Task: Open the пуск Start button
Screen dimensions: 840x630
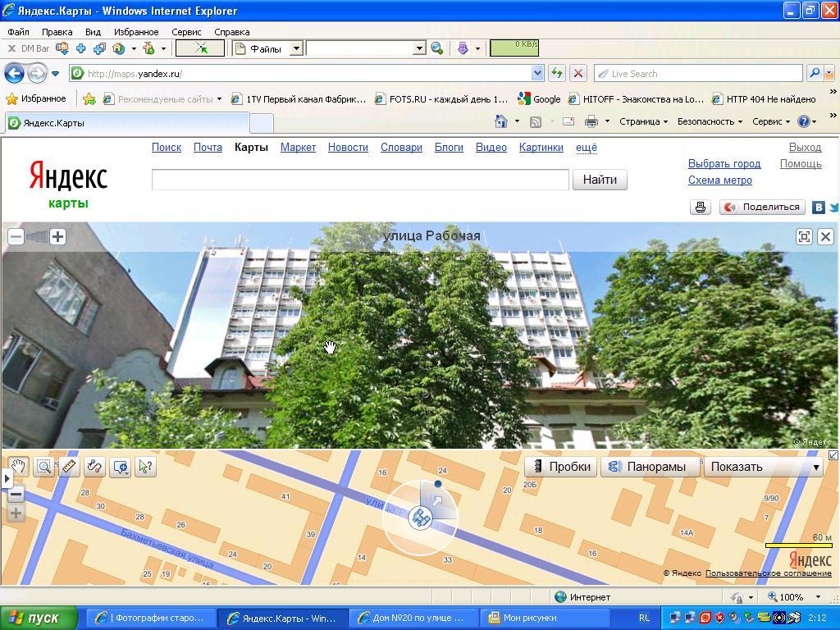Action: click(39, 618)
